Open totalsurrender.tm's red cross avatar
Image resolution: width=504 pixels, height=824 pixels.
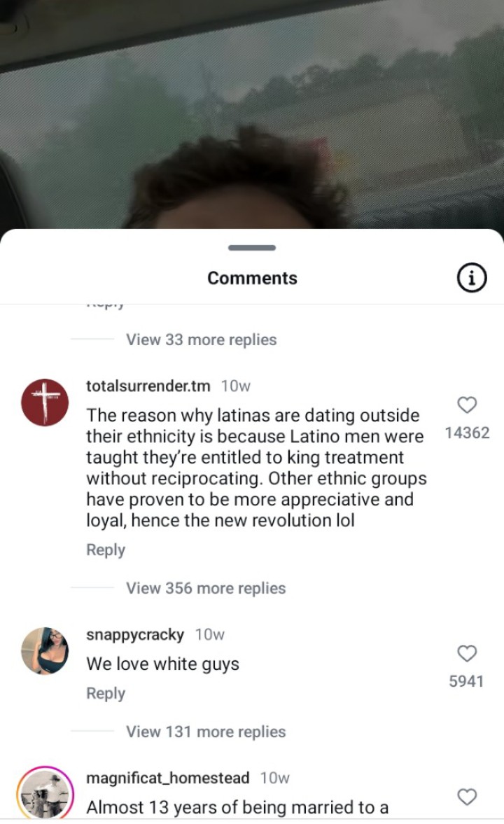[x=45, y=402]
